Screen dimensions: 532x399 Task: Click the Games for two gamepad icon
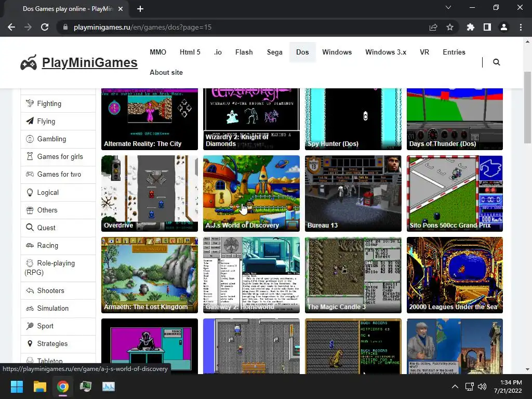[x=30, y=174]
